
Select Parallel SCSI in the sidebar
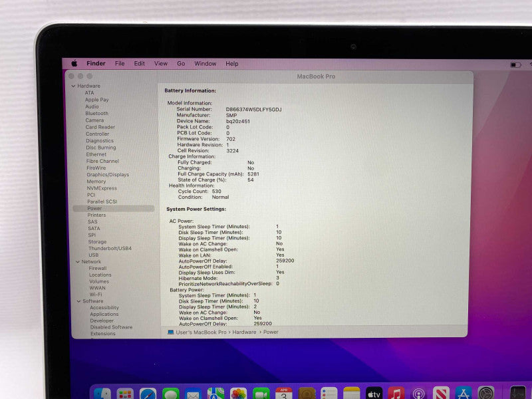click(x=102, y=201)
